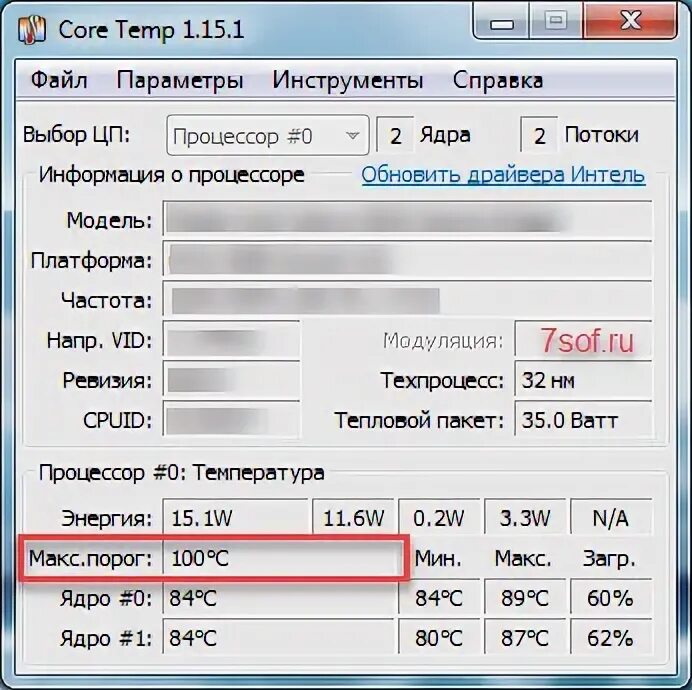This screenshot has height=690, width=692.
Task: Click the Ядро #0 maximum 89°C value
Action: click(x=525, y=598)
